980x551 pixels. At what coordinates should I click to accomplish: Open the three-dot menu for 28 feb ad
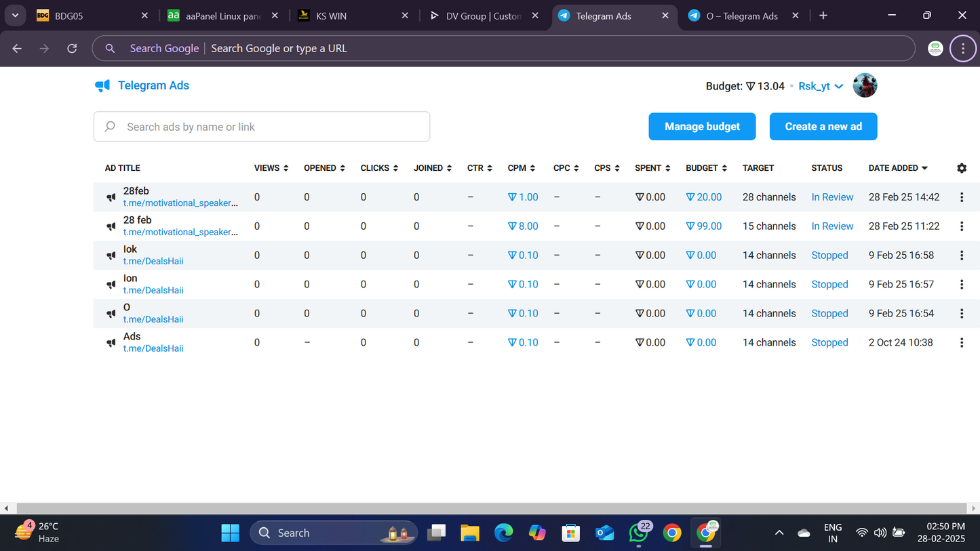(x=962, y=226)
